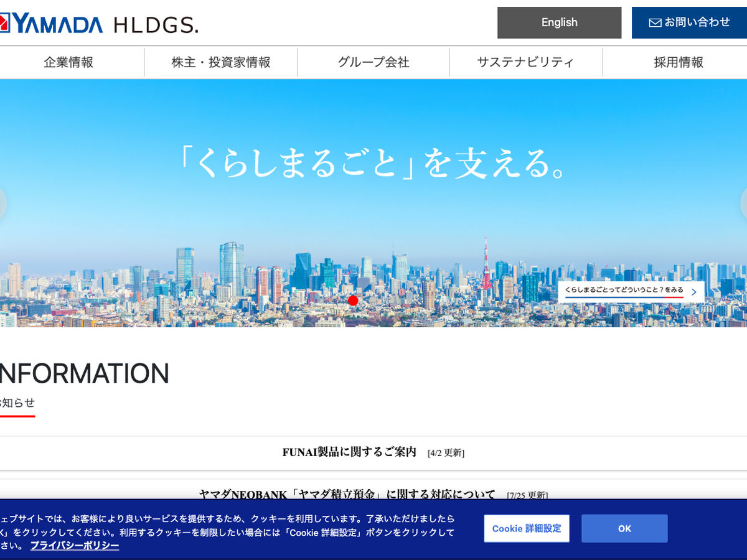Open the Cookie 詳細設定 button
The width and height of the screenshot is (747, 560).
527,528
